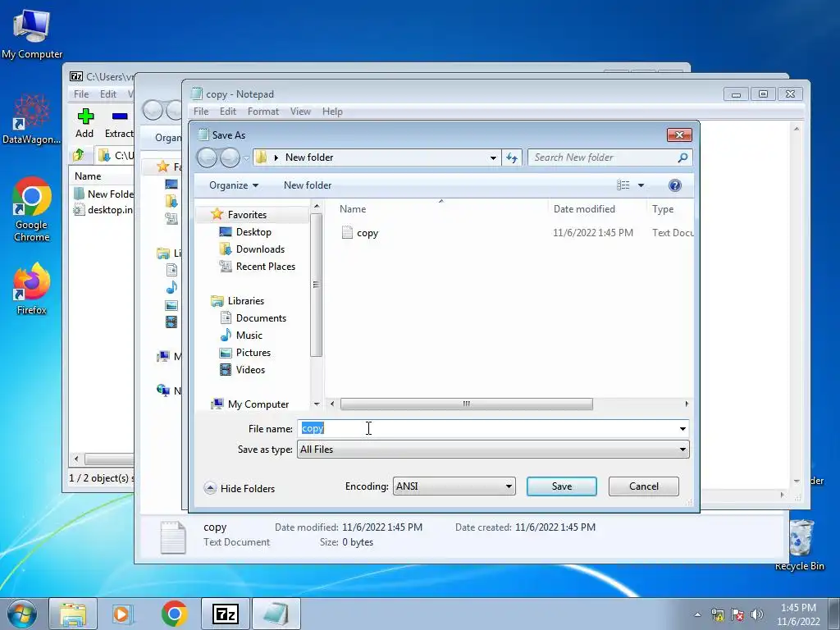Viewport: 840px width, 630px height.
Task: Click the search magnifier icon
Action: coord(682,157)
